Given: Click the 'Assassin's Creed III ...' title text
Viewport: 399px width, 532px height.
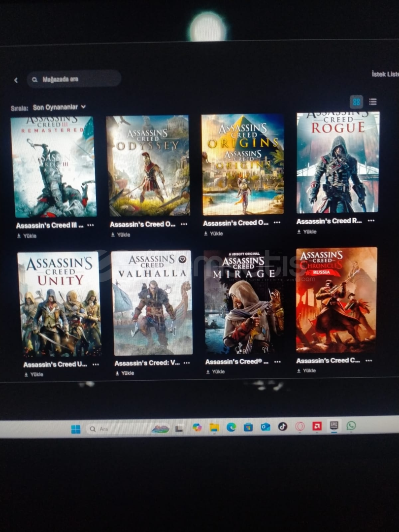Looking at the screenshot, I should coord(50,225).
